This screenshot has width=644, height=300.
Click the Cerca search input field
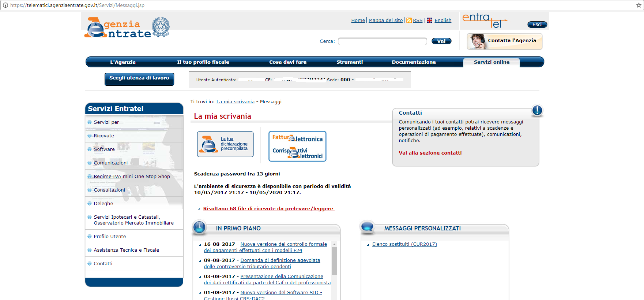(x=382, y=41)
